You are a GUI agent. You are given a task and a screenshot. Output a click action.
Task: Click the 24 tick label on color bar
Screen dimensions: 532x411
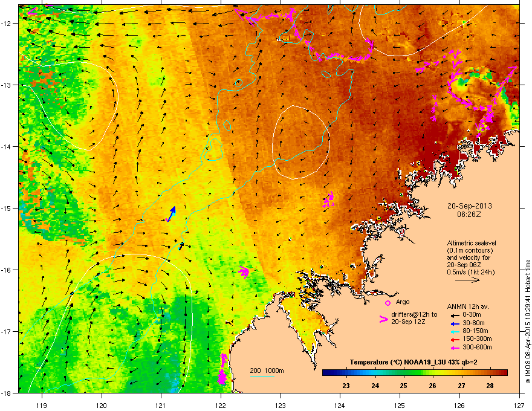[x=375, y=386]
